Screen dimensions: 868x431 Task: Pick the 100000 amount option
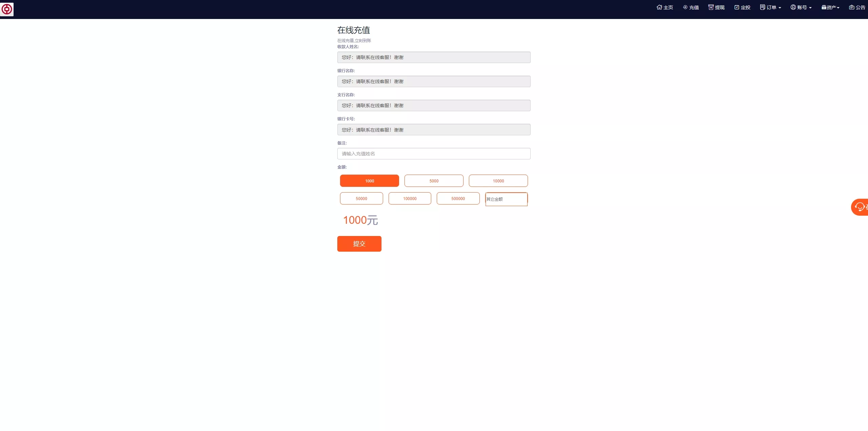click(x=410, y=198)
